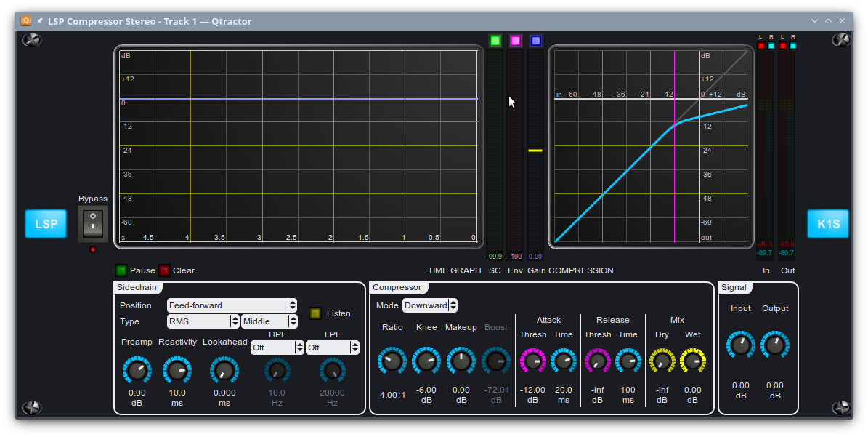The width and height of the screenshot is (868, 437).
Task: Click the Boost knob
Action: (496, 361)
